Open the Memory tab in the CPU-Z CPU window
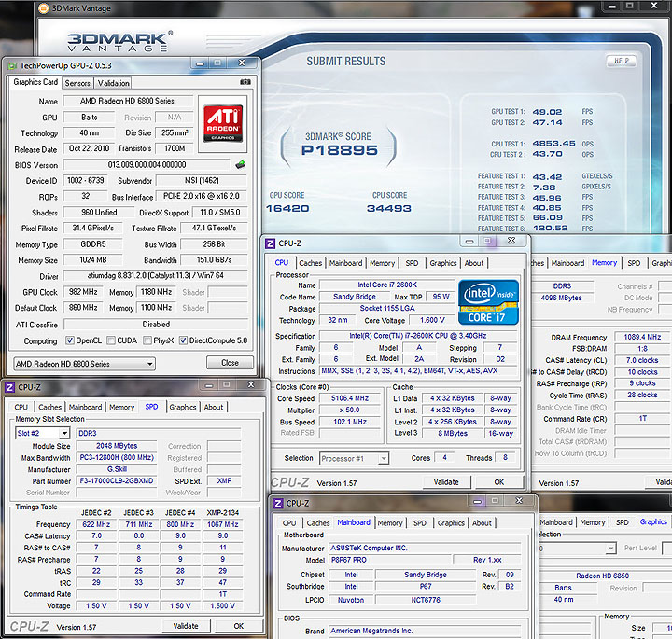672x639 pixels. [x=383, y=263]
